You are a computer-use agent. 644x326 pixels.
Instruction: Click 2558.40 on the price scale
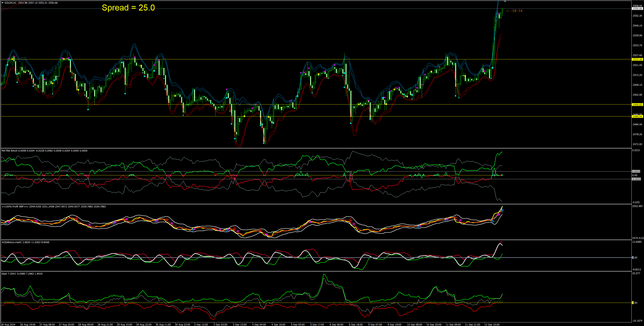(x=637, y=6)
